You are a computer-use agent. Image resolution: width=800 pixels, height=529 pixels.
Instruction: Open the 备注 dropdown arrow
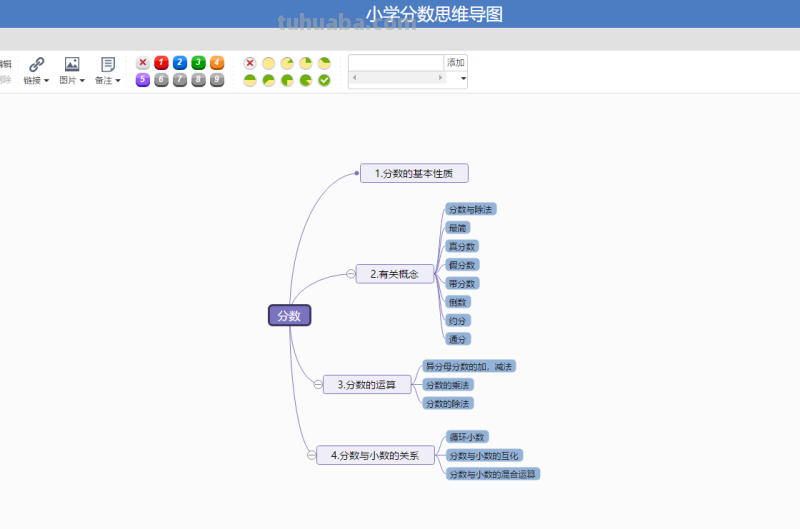pos(118,81)
